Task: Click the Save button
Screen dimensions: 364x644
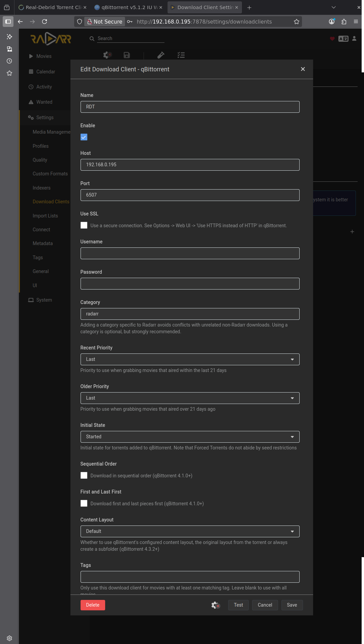Action: point(292,605)
